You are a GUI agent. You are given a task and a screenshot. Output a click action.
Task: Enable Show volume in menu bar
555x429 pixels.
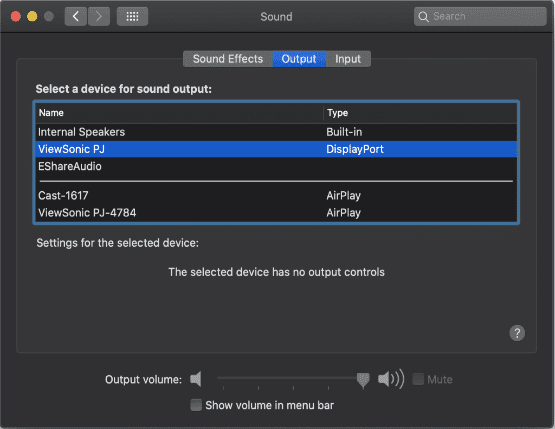196,405
